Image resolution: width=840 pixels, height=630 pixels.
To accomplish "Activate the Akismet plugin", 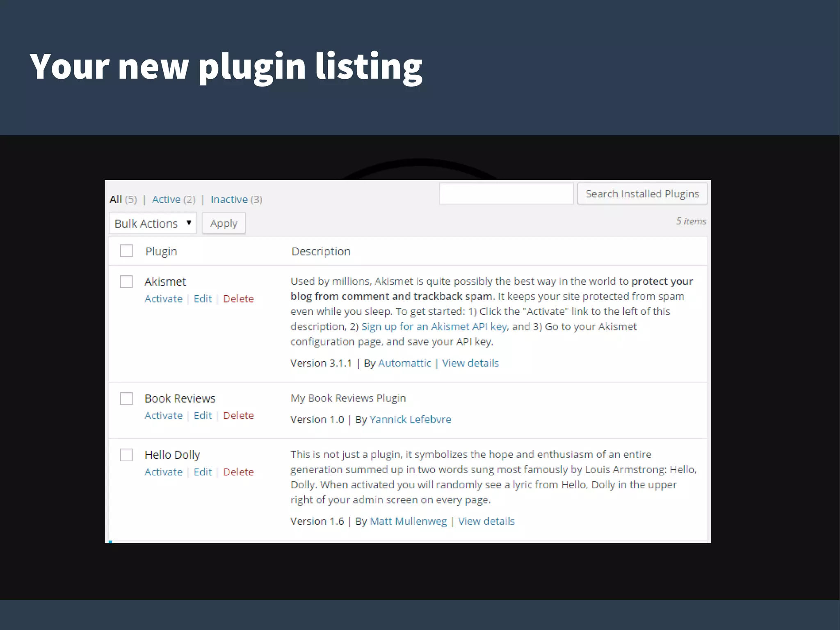I will 163,299.
